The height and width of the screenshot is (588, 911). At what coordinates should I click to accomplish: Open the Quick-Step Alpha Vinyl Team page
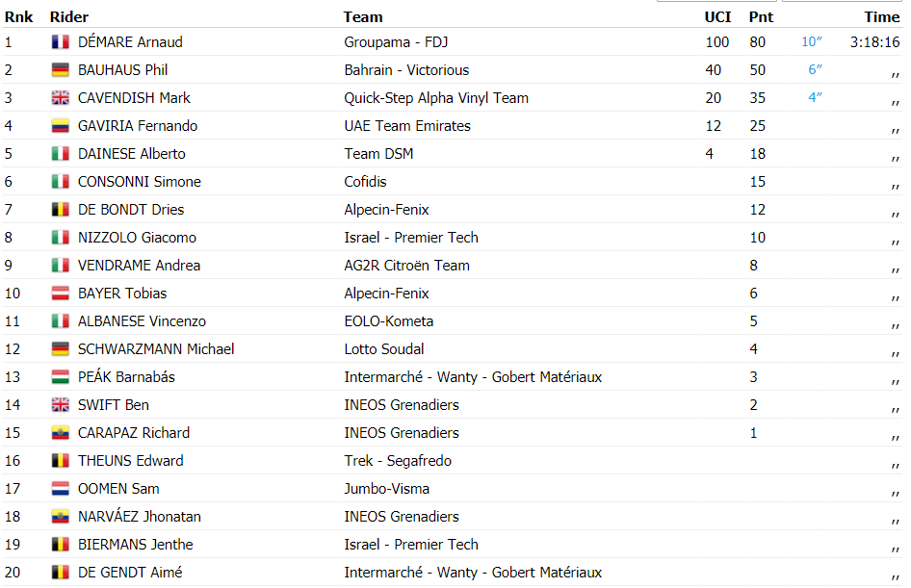point(436,98)
